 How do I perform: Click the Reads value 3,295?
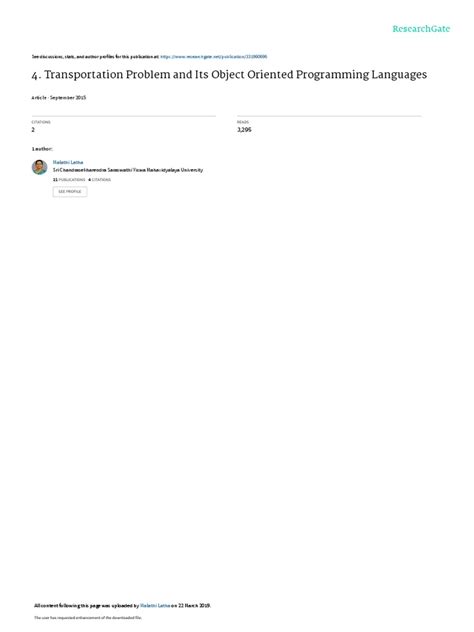pyautogui.click(x=244, y=130)
